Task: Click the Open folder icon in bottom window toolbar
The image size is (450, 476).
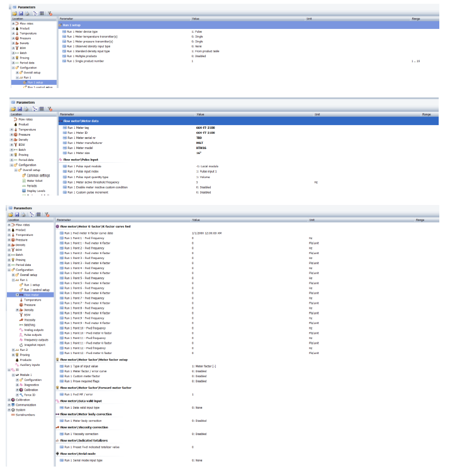Action: pos(10,214)
